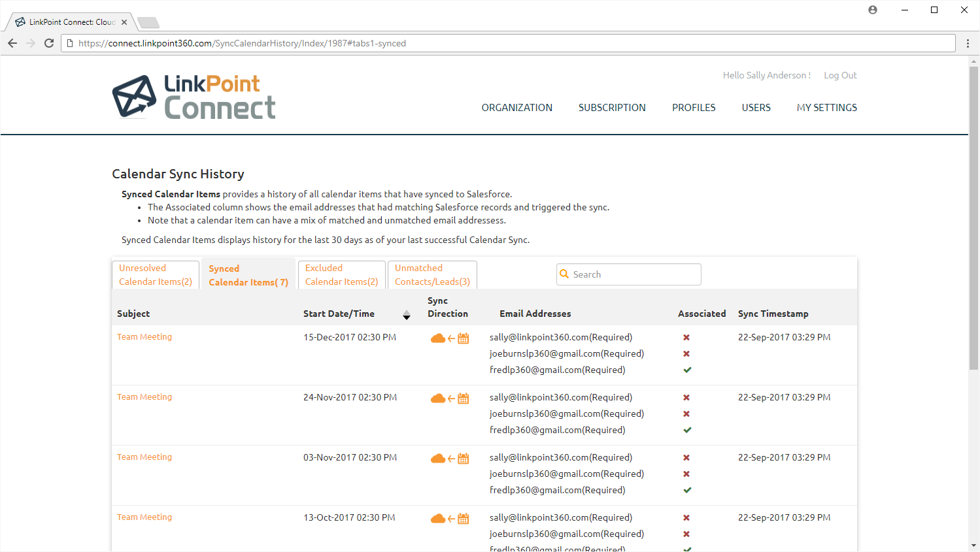Open Team Meeting on 03-Nov-2017

(144, 457)
